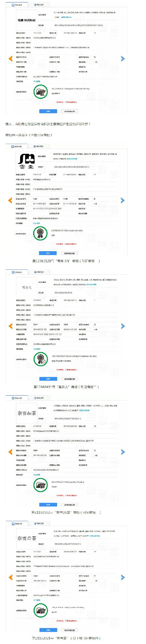Click orange previous arrow beside the 雪奈 SN record
Image resolution: width=146 pixels, height=644 pixels.
pos(10,200)
